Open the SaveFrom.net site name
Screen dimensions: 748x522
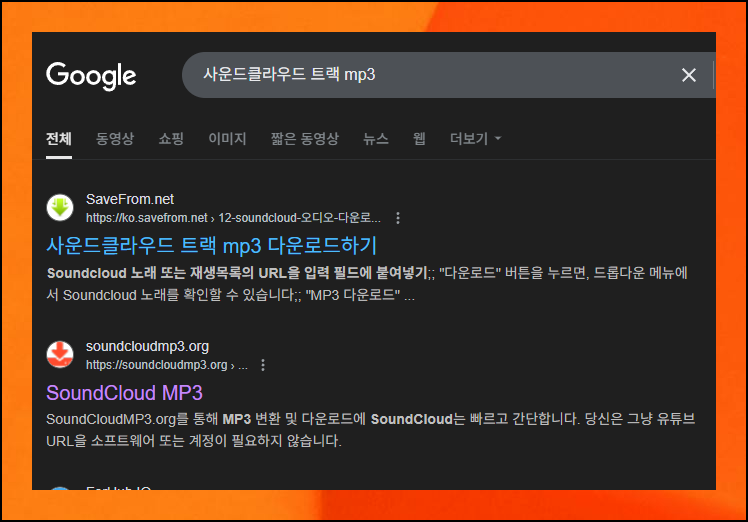[x=130, y=199]
